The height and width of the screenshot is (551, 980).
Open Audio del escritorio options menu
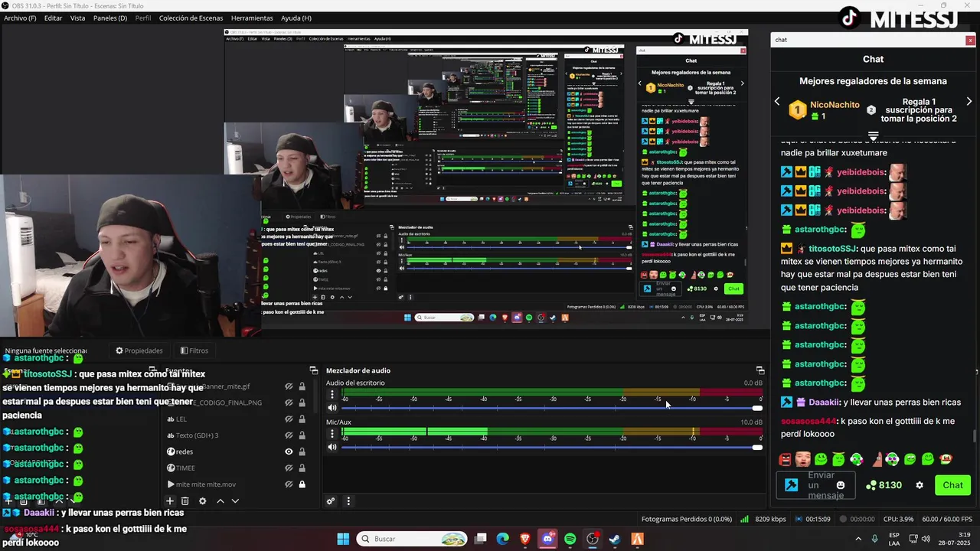click(332, 395)
